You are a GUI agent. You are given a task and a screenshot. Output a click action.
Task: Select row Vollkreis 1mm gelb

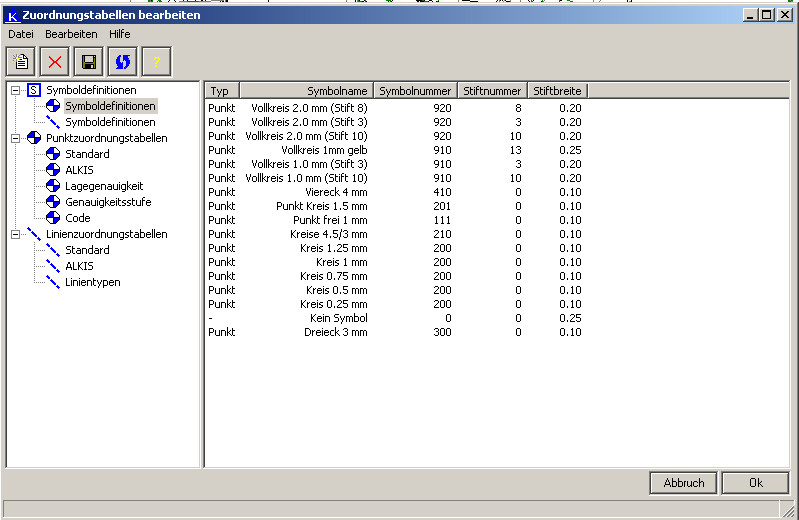pyautogui.click(x=395, y=150)
